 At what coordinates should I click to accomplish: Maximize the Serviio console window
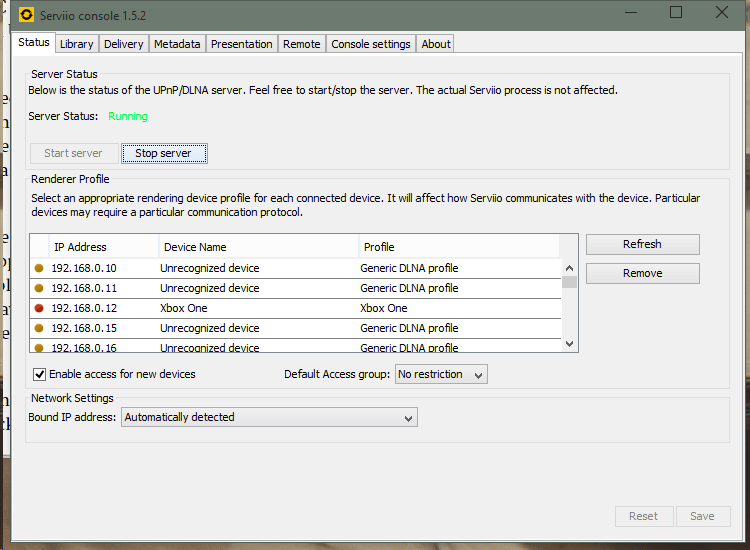pos(676,12)
